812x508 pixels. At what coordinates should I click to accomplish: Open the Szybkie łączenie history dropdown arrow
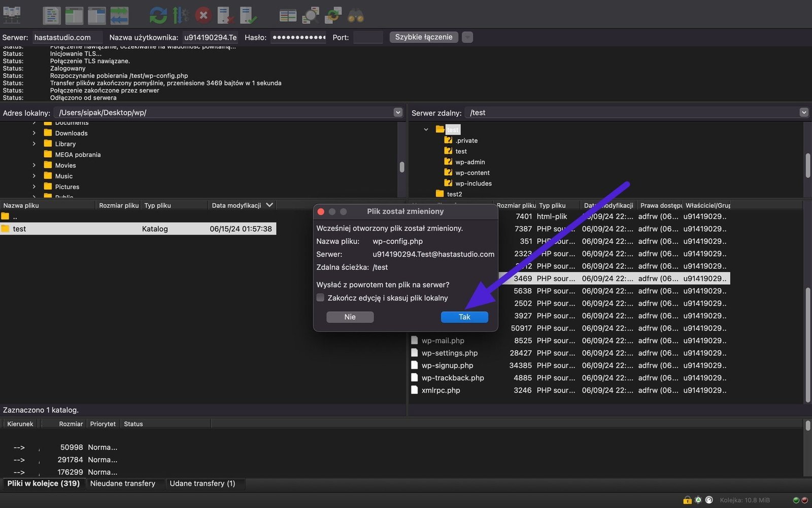tap(467, 37)
